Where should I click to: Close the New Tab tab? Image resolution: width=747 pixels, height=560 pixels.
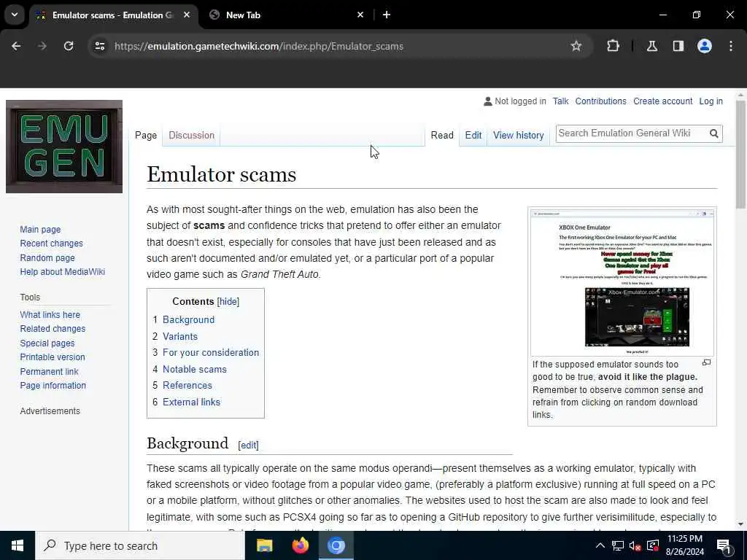360,15
